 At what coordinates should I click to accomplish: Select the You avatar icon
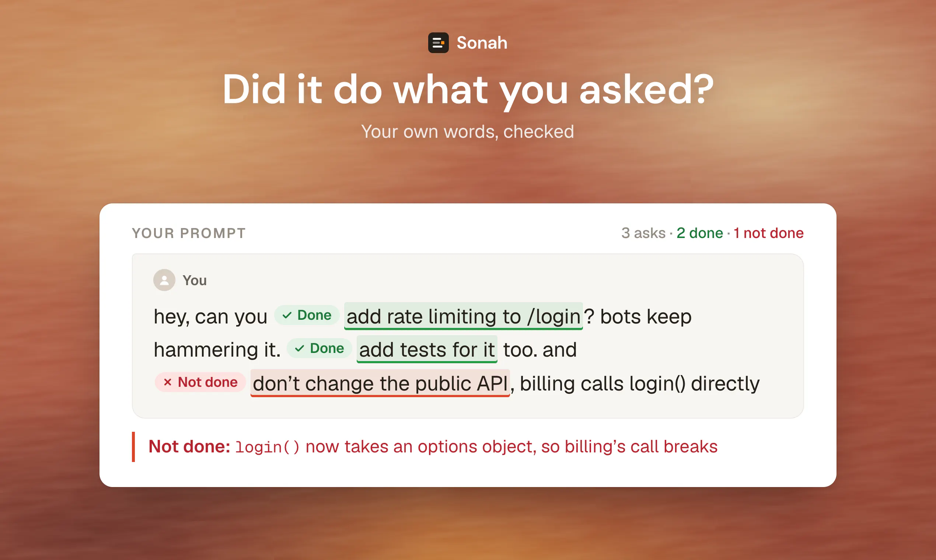164,280
